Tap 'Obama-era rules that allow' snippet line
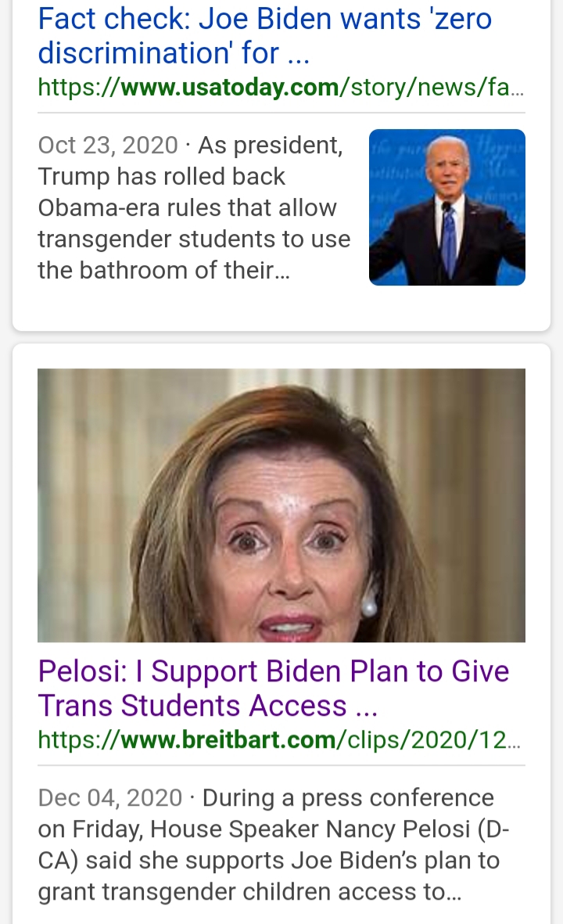 click(x=187, y=207)
